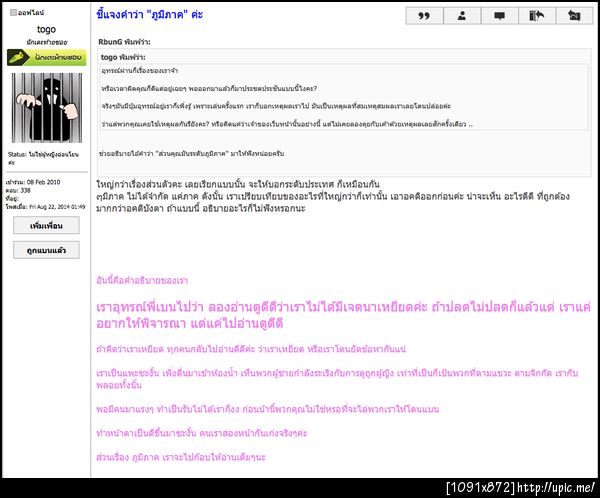600x498 pixels.
Task: Click the post count 338 text
Action: point(18,190)
